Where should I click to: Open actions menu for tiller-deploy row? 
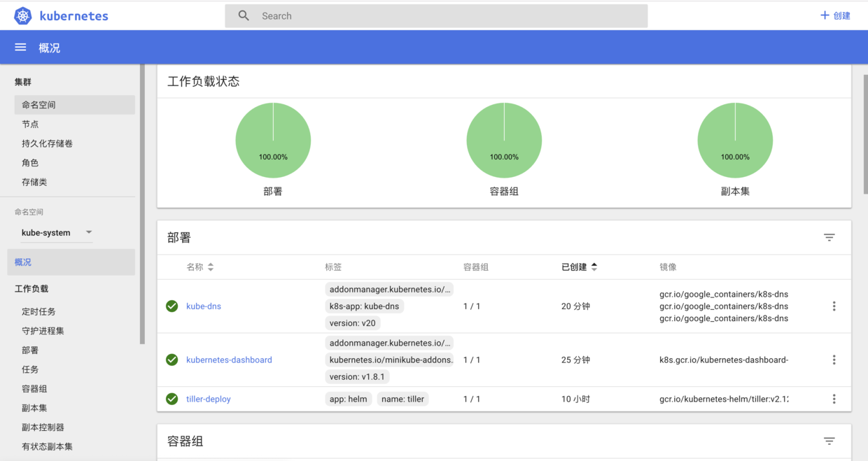[834, 399]
